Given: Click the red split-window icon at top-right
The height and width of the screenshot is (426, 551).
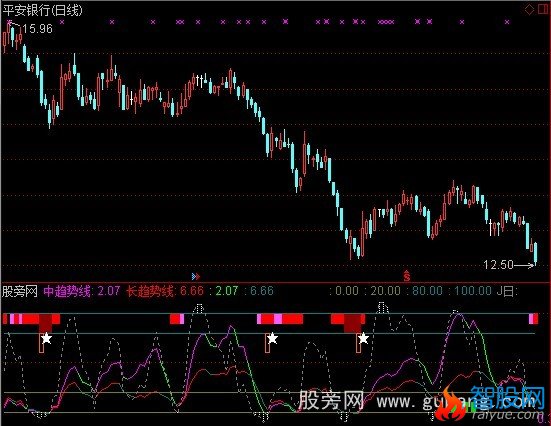Looking at the screenshot, I should 543,9.
